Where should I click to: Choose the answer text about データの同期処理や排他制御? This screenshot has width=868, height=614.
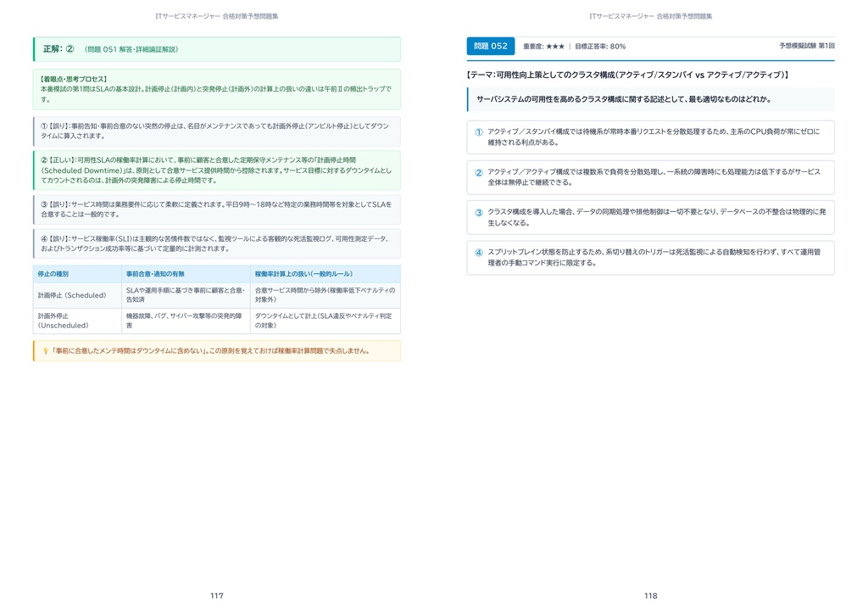click(657, 217)
